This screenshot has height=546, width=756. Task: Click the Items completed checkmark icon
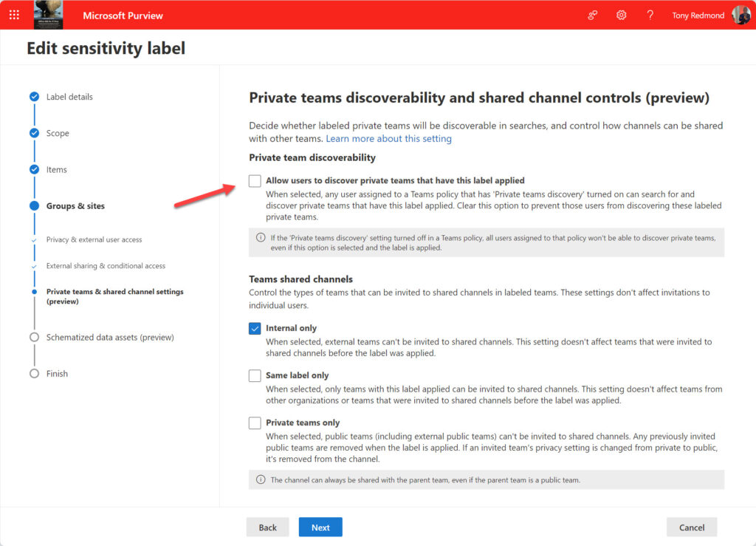click(x=34, y=170)
